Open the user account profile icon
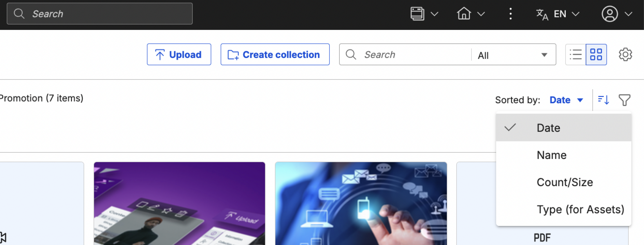Screen dimensions: 644x245 (610, 14)
